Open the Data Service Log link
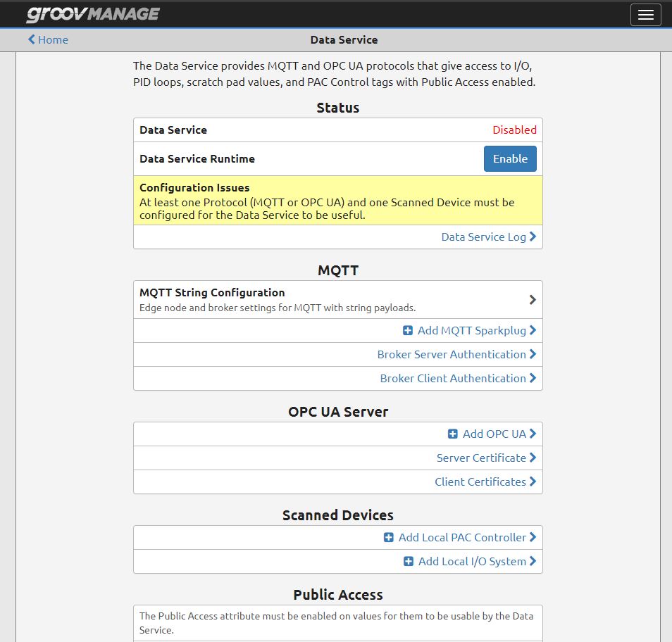Screen dimensions: 672x642 [x=483, y=237]
